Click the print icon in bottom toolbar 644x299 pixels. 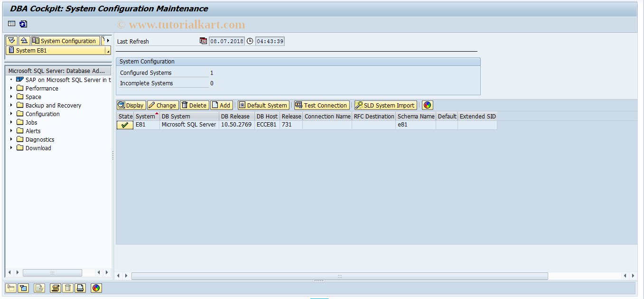[80, 288]
